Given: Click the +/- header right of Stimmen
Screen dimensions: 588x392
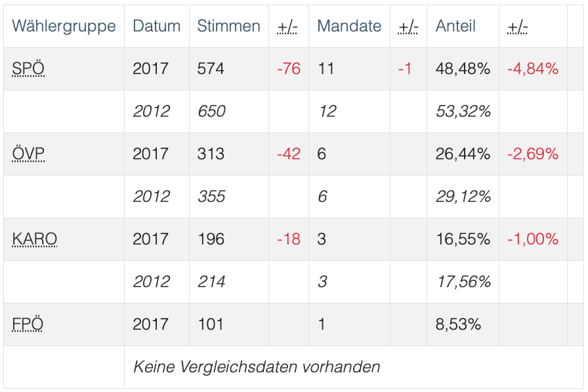Looking at the screenshot, I should pyautogui.click(x=287, y=27).
